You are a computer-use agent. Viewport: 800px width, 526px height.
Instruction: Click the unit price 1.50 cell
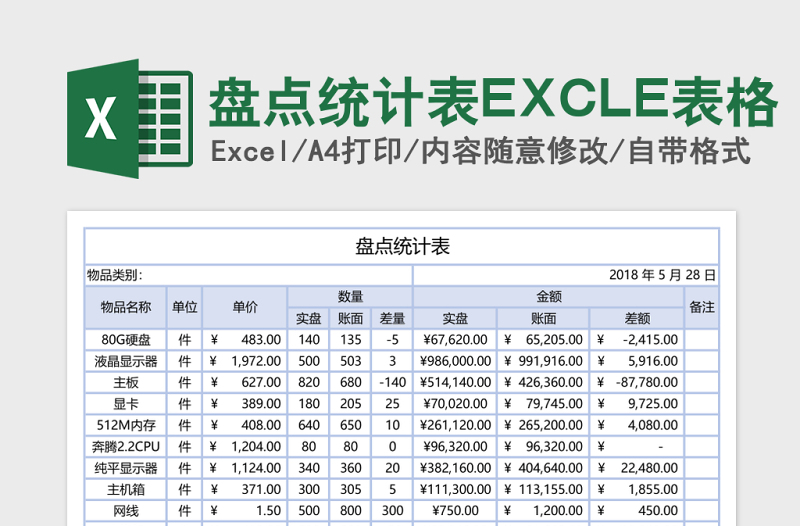point(245,511)
